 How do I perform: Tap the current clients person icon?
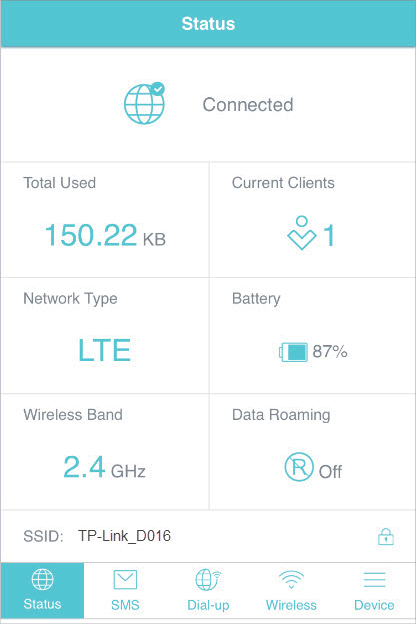point(302,233)
